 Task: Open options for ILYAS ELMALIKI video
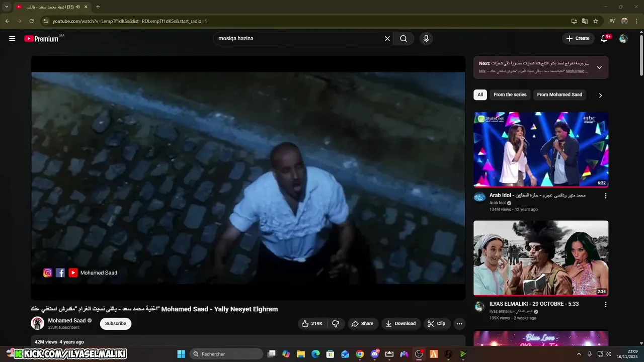[x=606, y=304]
